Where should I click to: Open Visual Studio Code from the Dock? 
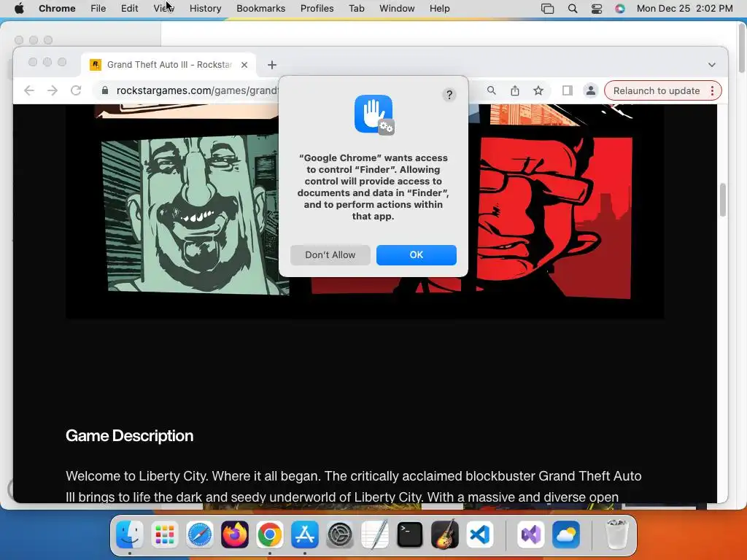tap(480, 534)
